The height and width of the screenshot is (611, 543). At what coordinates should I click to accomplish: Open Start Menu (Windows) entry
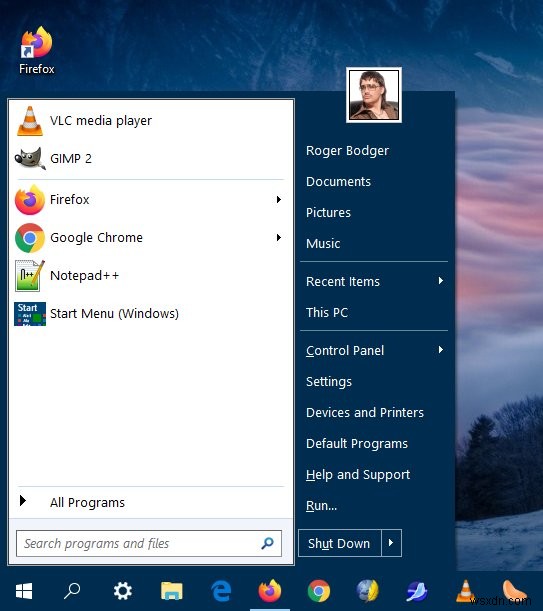150,314
